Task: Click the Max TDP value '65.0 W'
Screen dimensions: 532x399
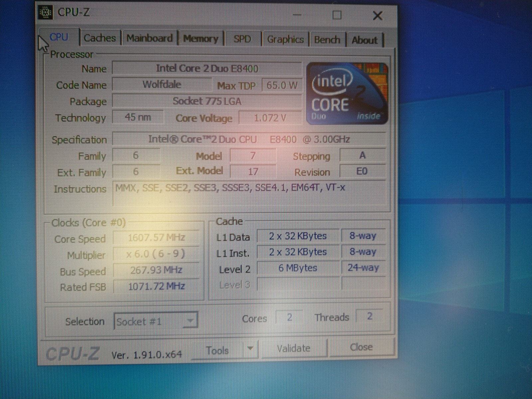Action: pos(282,85)
